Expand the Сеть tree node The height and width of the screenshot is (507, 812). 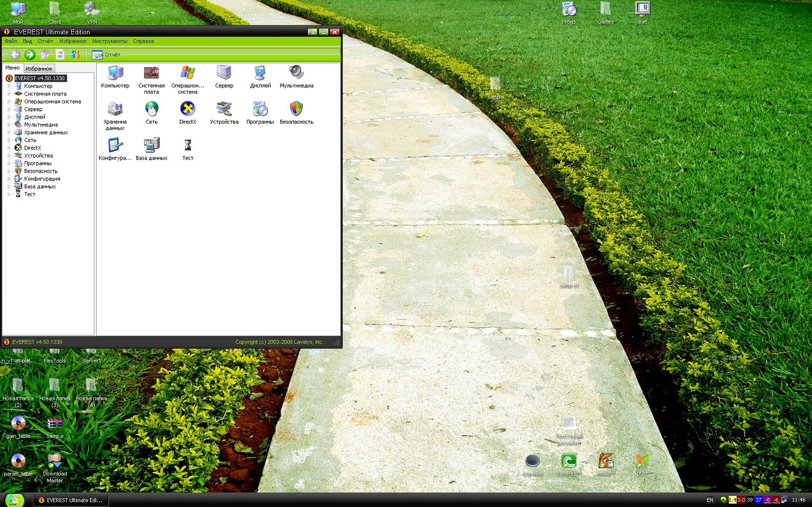(x=9, y=141)
